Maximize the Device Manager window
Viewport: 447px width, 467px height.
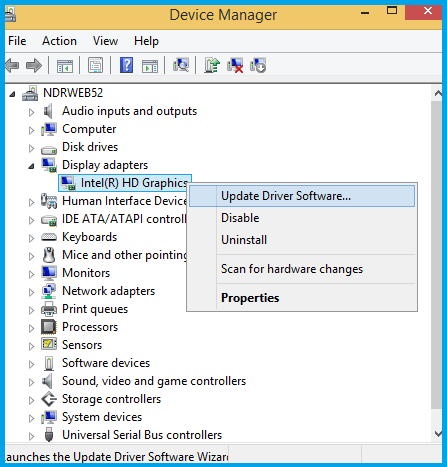click(392, 11)
